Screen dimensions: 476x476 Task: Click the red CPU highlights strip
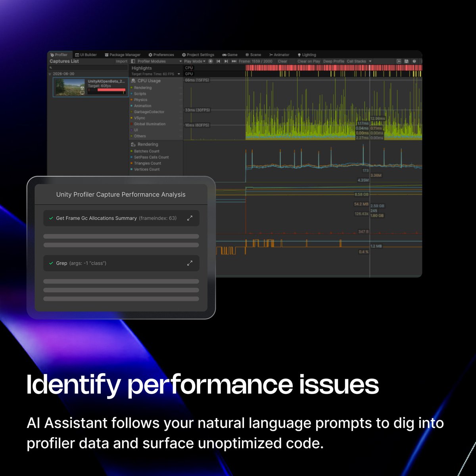pyautogui.click(x=334, y=68)
